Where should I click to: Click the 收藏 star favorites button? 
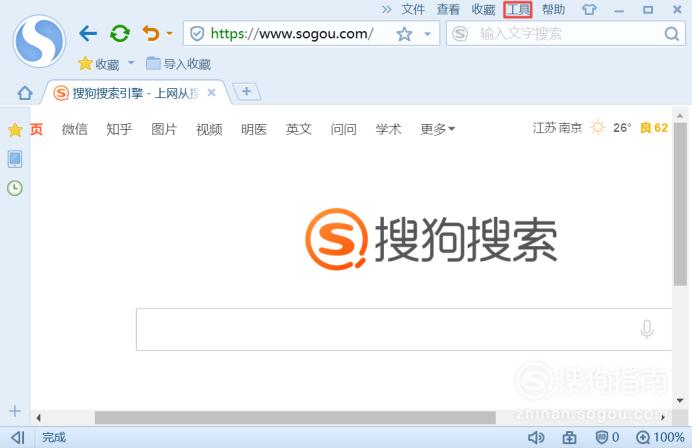(x=99, y=64)
